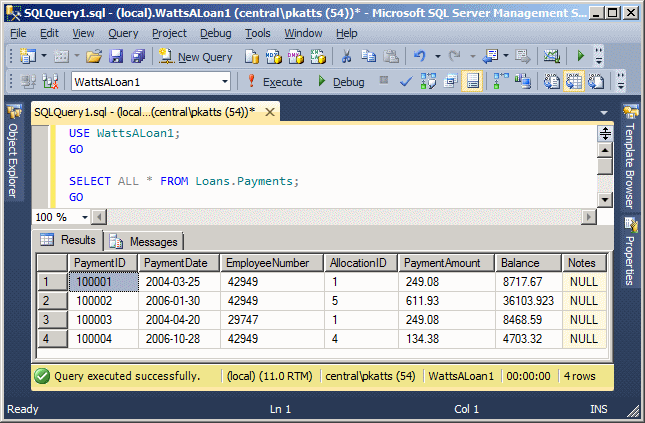The width and height of the screenshot is (645, 423).
Task: Open the Edit menu
Action: click(x=49, y=33)
